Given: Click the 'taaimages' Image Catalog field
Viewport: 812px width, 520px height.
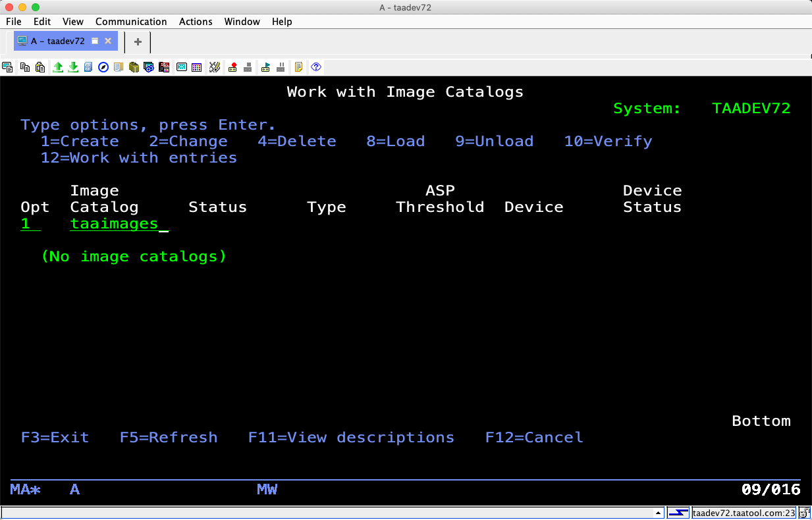Looking at the screenshot, I should pyautogui.click(x=119, y=224).
